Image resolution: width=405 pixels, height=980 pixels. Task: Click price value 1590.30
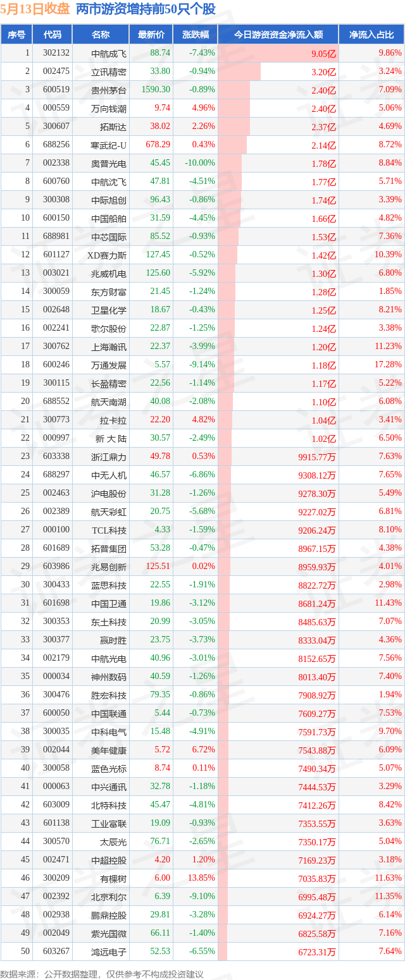click(156, 90)
